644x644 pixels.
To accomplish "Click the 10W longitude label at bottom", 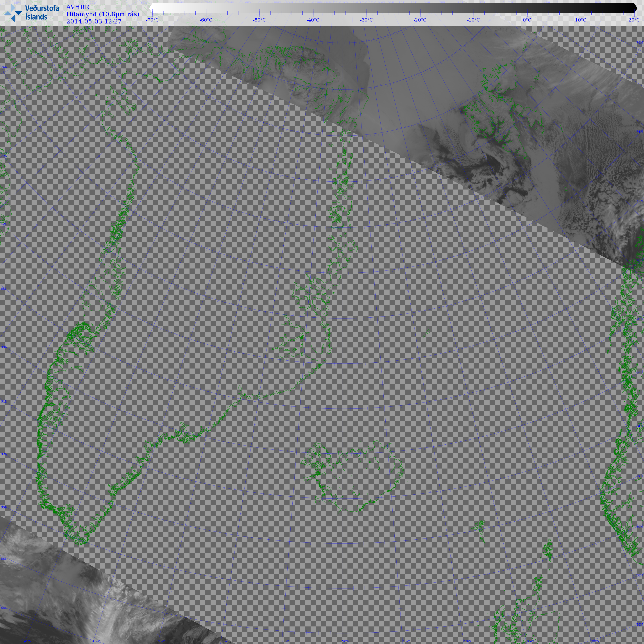I will click(x=467, y=641).
